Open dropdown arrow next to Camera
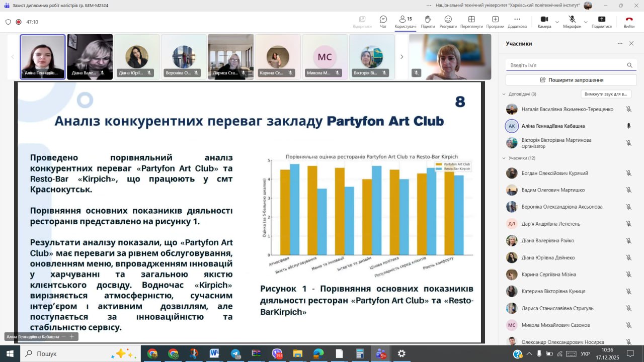Image resolution: width=644 pixels, height=362 pixels. (x=557, y=22)
